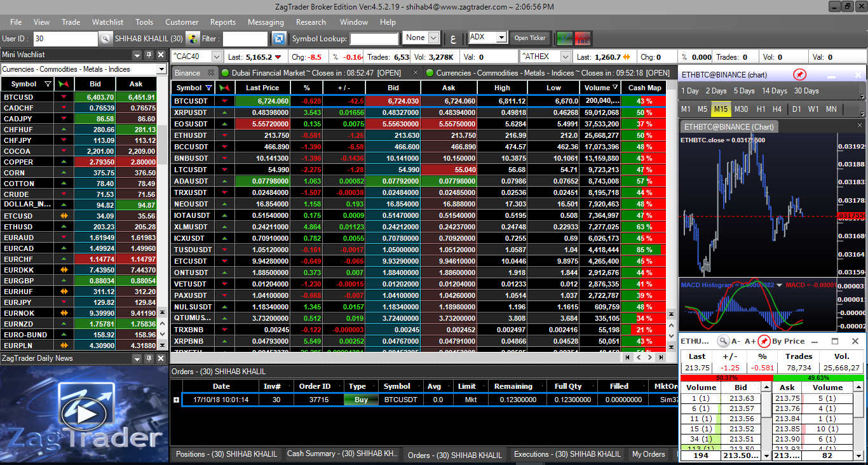This screenshot has width=868, height=465.
Task: Open the ^CAC40 index dropdown
Action: [217, 57]
